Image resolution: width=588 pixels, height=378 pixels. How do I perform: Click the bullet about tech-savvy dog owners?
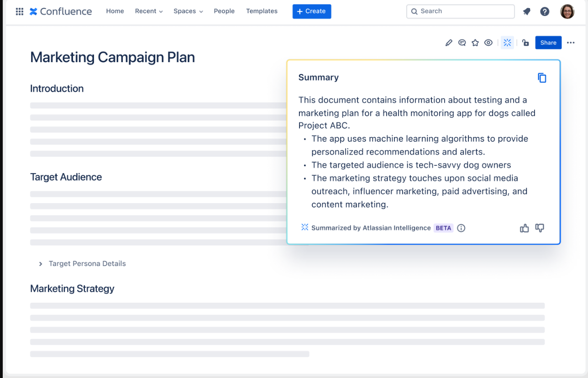click(x=411, y=165)
